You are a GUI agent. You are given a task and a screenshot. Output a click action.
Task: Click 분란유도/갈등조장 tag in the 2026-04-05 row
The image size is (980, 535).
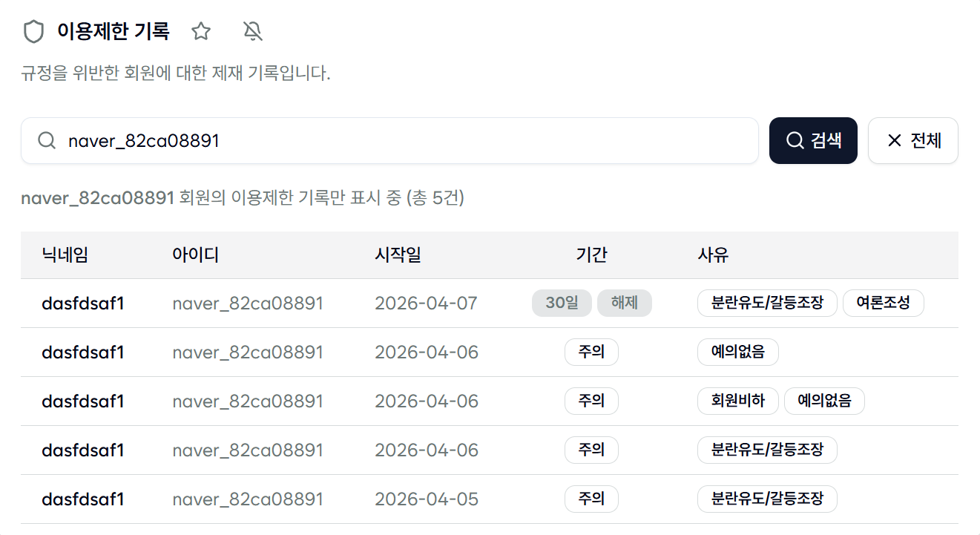(767, 499)
